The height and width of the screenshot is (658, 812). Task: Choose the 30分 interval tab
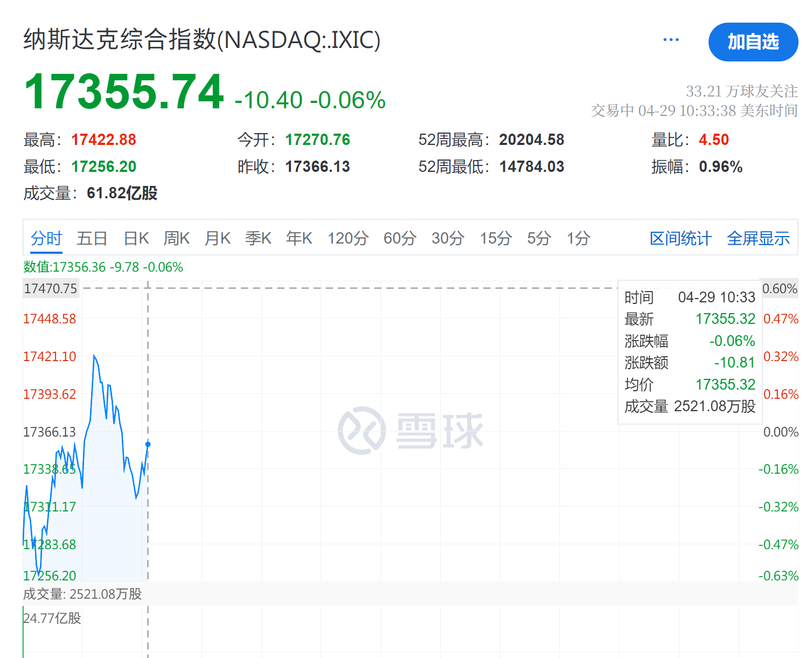click(448, 238)
